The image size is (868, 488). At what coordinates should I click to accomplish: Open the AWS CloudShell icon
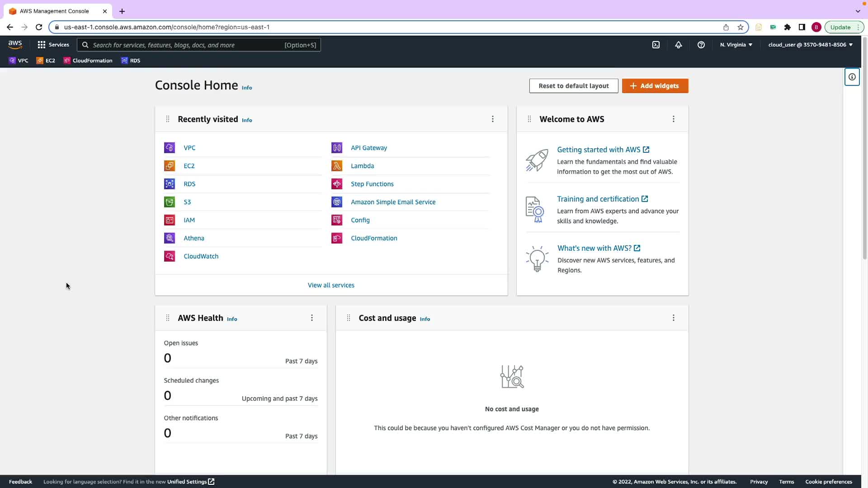click(656, 45)
